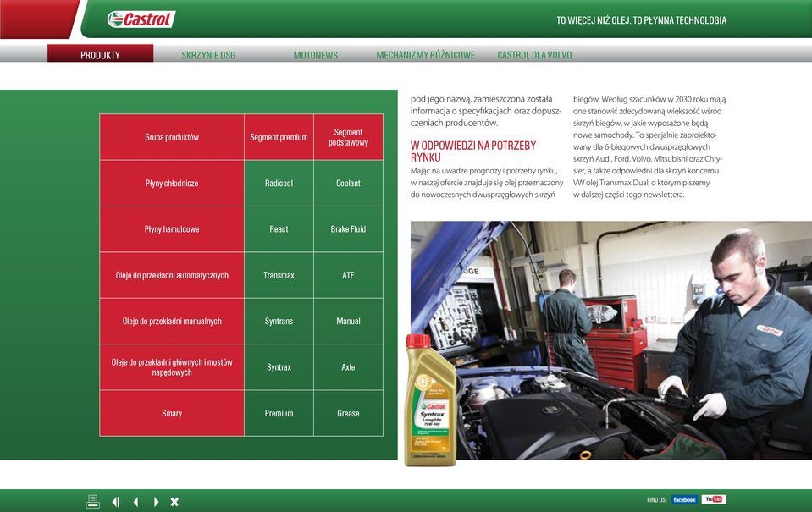Open the CASTROL DLA VOLVO tab
812x512 pixels.
(534, 55)
